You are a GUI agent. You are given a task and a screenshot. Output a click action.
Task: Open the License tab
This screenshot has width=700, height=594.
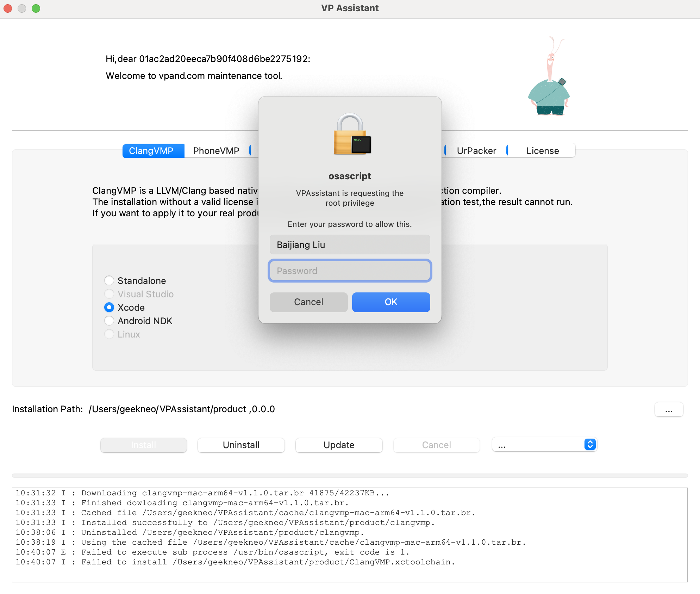[542, 151]
